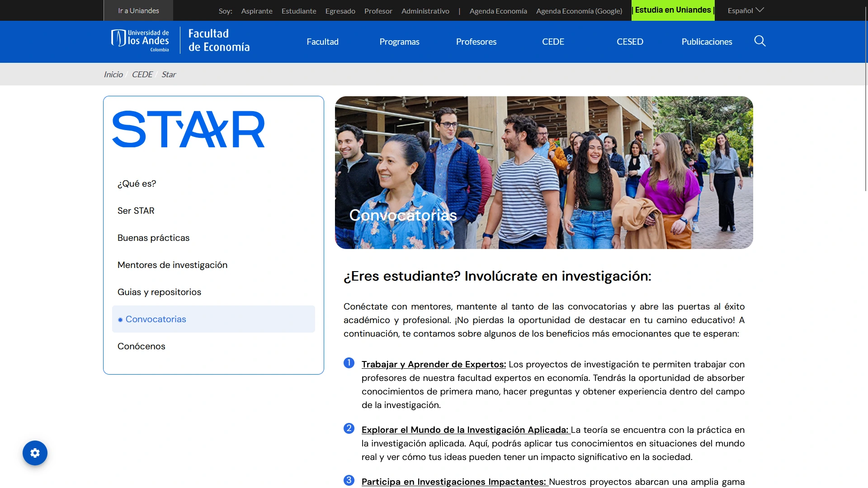Click the numbered bullet 1 icon
The width and height of the screenshot is (868, 488).
(x=349, y=363)
